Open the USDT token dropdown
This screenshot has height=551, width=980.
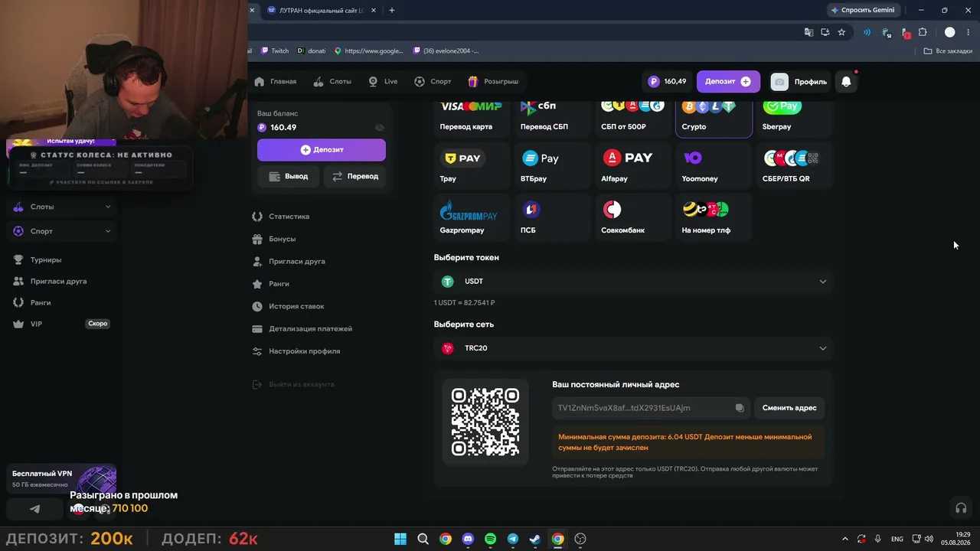[x=633, y=282]
